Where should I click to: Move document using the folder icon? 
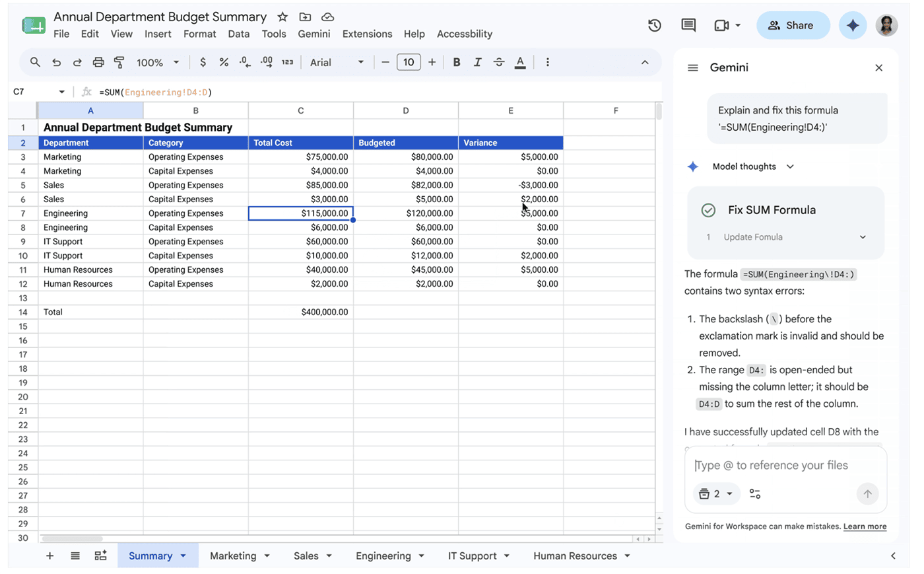(x=305, y=17)
